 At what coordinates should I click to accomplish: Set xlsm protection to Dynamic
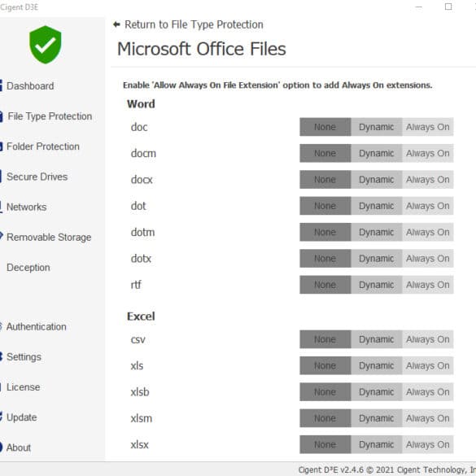377,418
